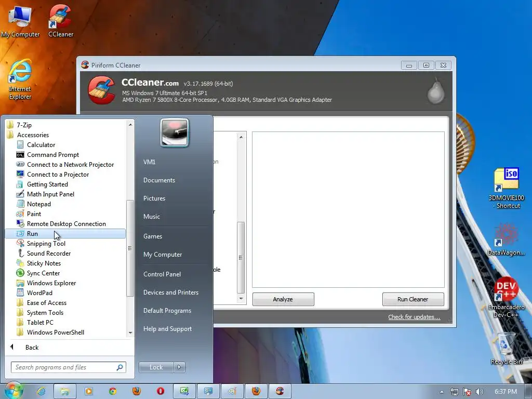Click the user account picture

[x=175, y=132]
